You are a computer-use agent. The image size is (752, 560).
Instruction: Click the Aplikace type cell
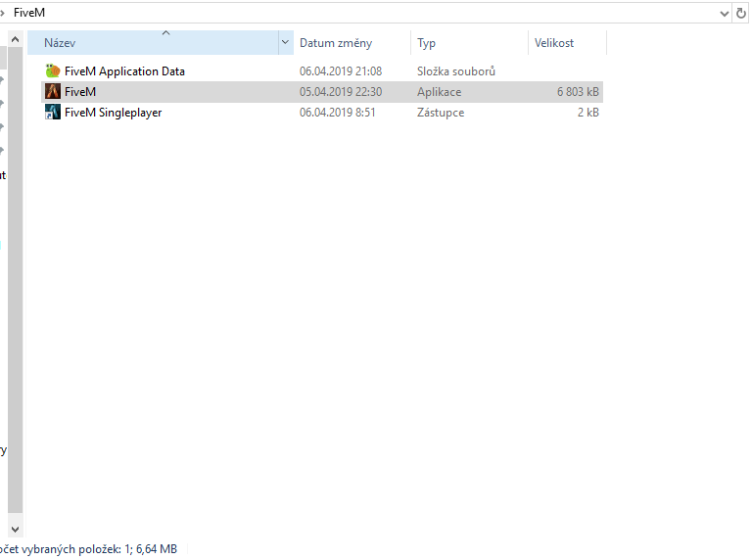coord(439,92)
